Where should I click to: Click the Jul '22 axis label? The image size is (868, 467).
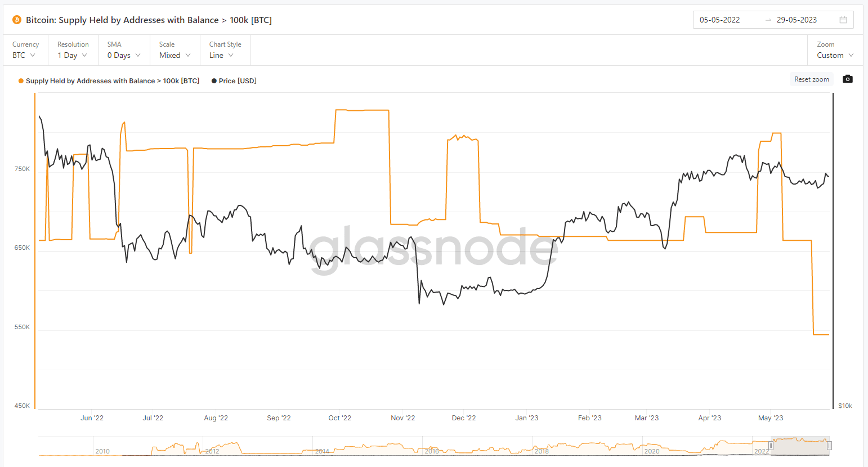[153, 418]
